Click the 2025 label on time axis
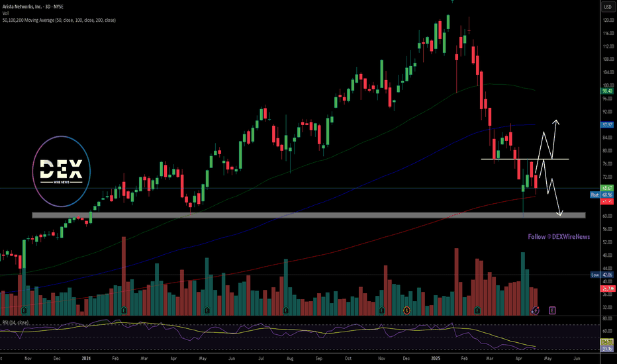The width and height of the screenshot is (617, 364). (435, 359)
